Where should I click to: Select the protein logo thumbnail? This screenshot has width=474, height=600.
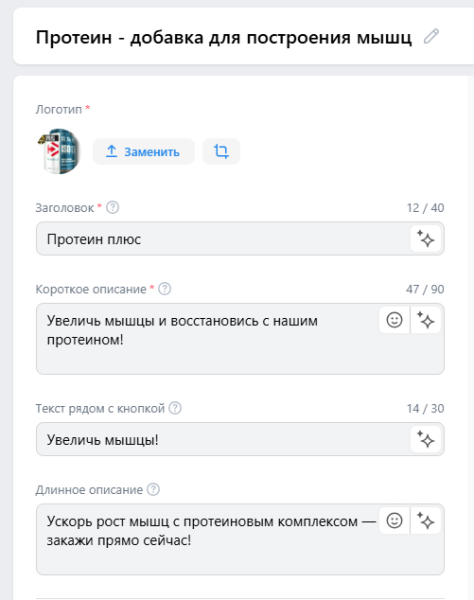pos(59,152)
